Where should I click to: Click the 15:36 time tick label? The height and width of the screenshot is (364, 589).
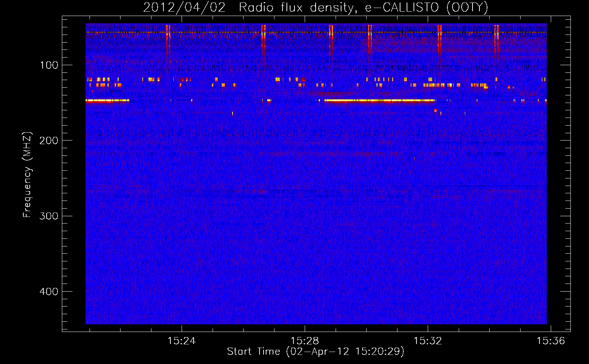coord(551,341)
